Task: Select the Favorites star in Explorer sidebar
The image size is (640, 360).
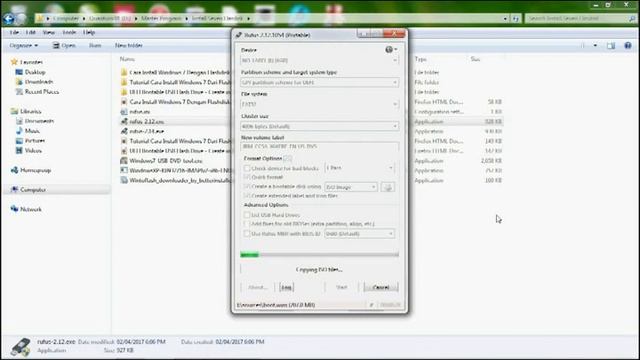Action: point(14,62)
